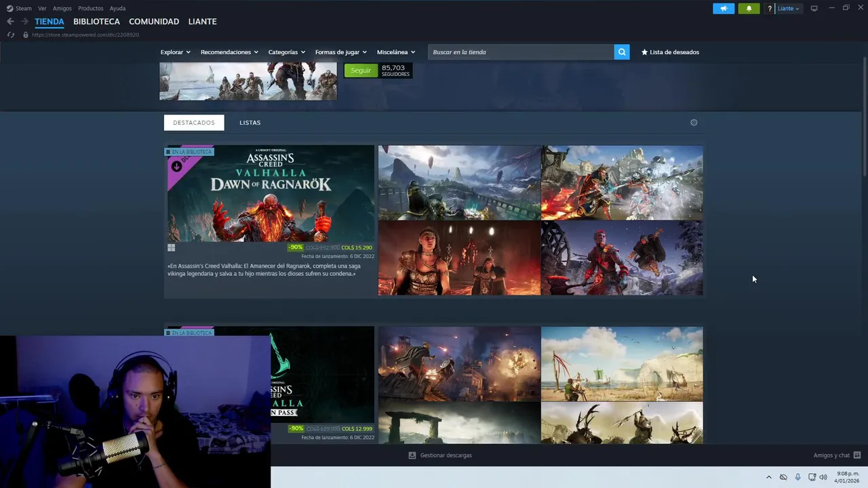Expand the Explorar dropdown
868x488 pixels.
pyautogui.click(x=175, y=52)
